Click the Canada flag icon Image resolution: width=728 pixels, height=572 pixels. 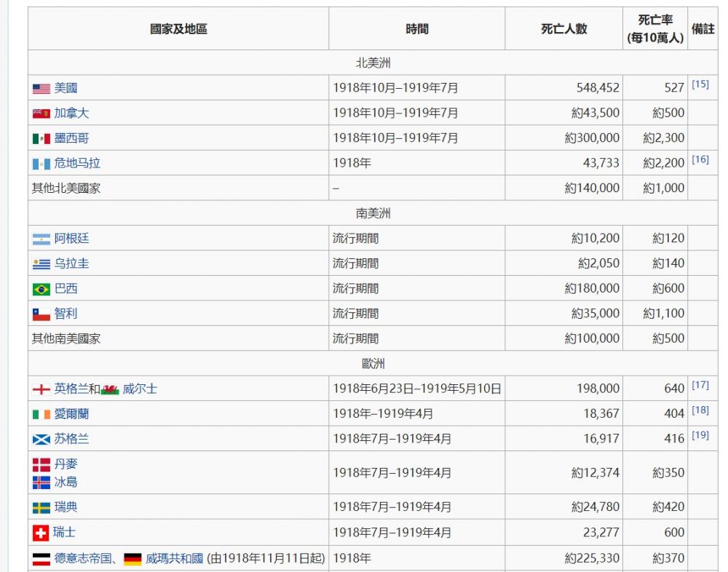[41, 114]
